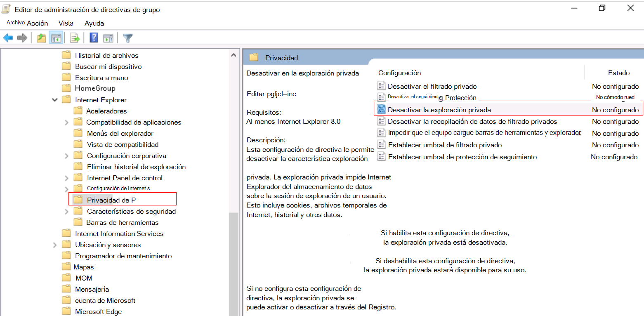Open the Ayuda menu
This screenshot has width=644, height=316.
94,23
